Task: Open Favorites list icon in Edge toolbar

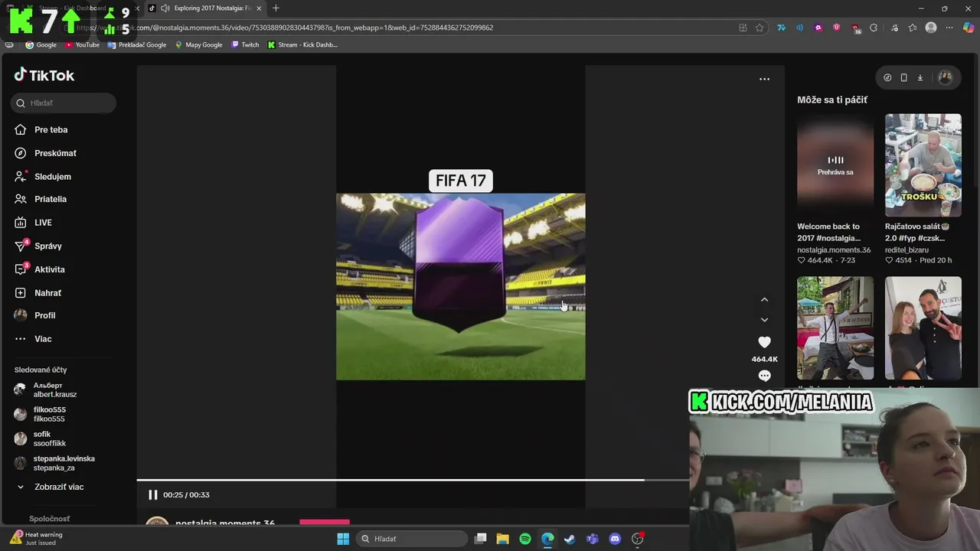Action: tap(913, 28)
